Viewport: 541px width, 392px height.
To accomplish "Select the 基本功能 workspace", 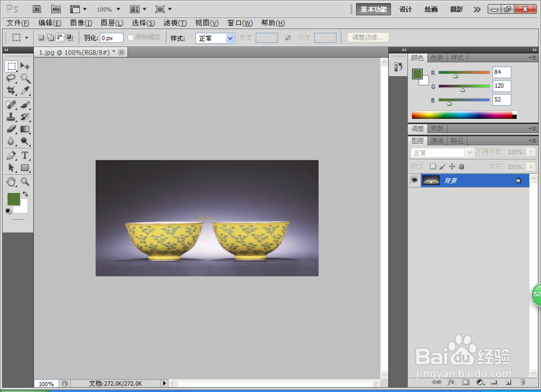I will coord(373,9).
